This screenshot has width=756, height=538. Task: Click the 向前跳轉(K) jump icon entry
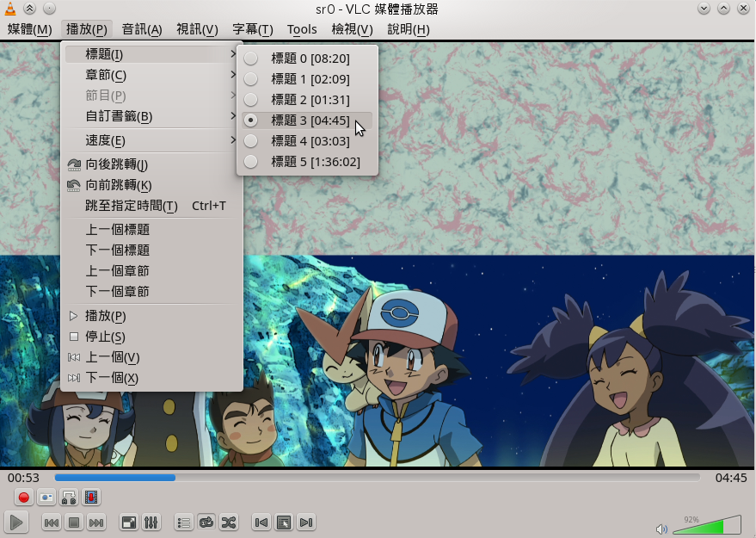152,185
